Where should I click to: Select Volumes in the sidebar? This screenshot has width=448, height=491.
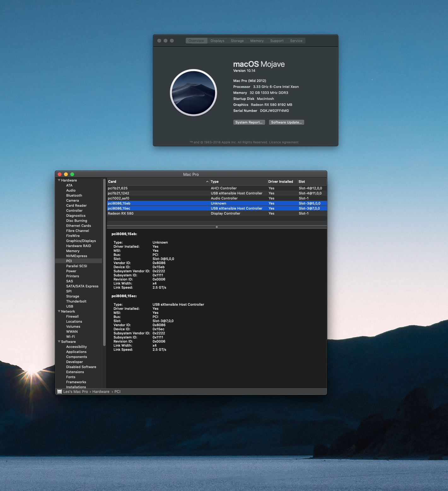(x=73, y=326)
